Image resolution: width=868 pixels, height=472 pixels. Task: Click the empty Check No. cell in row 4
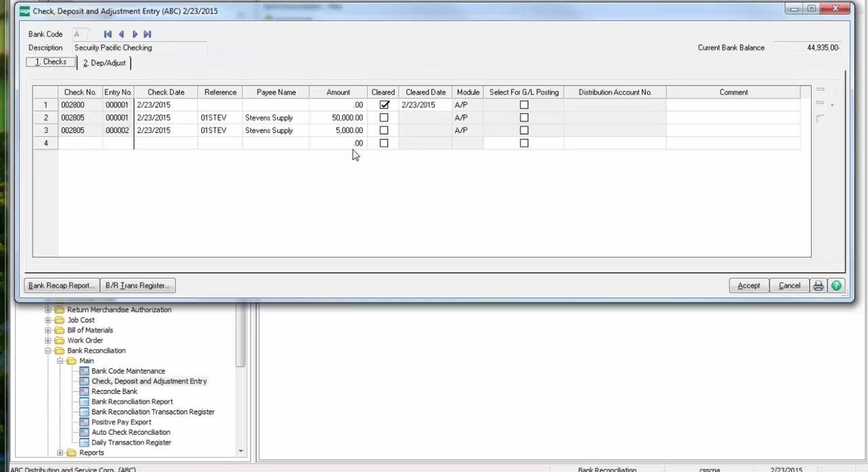(80, 143)
